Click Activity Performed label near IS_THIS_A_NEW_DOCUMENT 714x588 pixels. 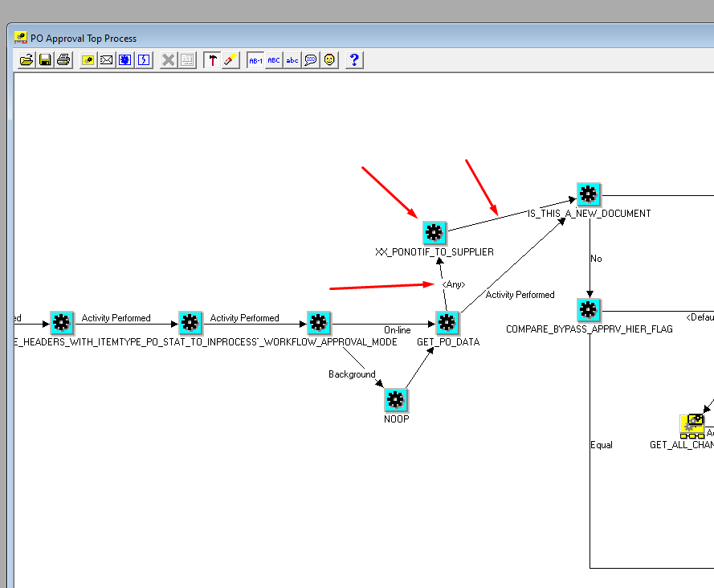pos(520,295)
